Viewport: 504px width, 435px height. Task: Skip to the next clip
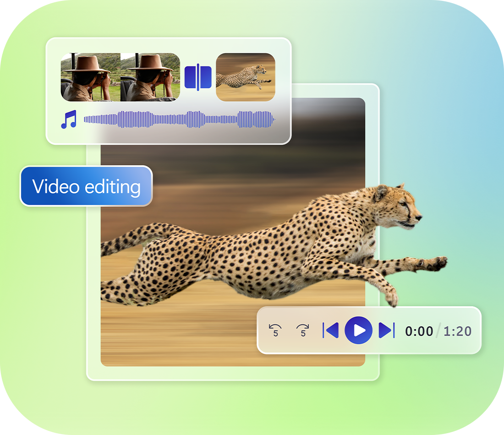point(386,330)
